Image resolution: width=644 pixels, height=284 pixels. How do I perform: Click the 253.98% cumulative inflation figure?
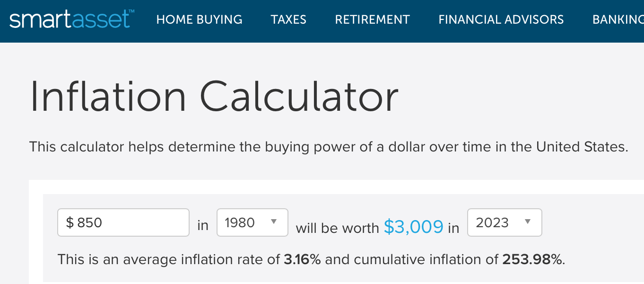click(533, 259)
